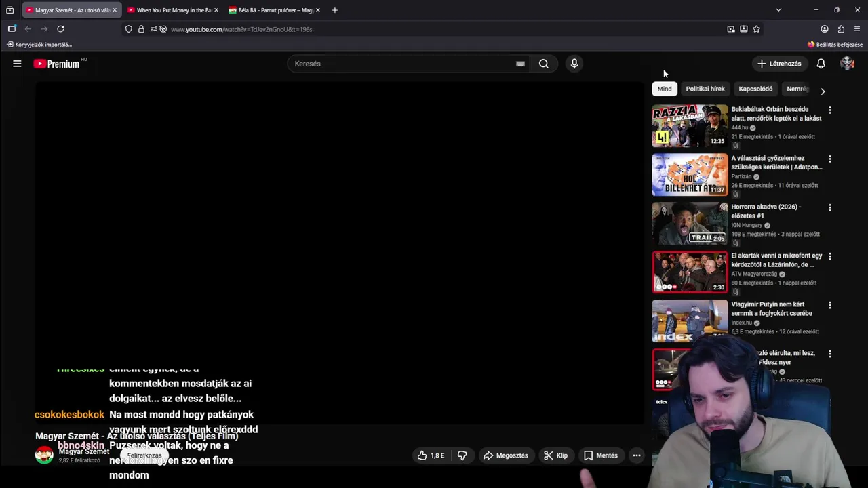Open more options for Fidesz nyer video
868x488 pixels.
click(x=829, y=354)
